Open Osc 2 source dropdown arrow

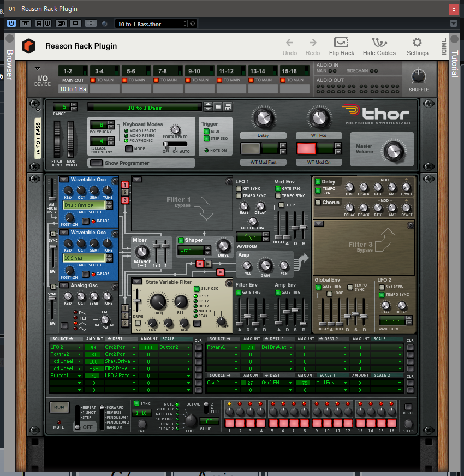pyautogui.click(x=236, y=383)
